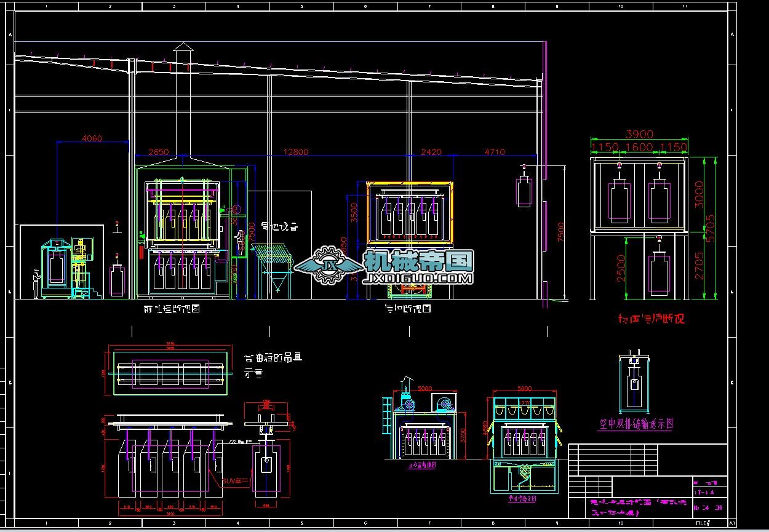Select the 1150 dimension right of 1600
This screenshot has width=769, height=532.
coord(673,148)
